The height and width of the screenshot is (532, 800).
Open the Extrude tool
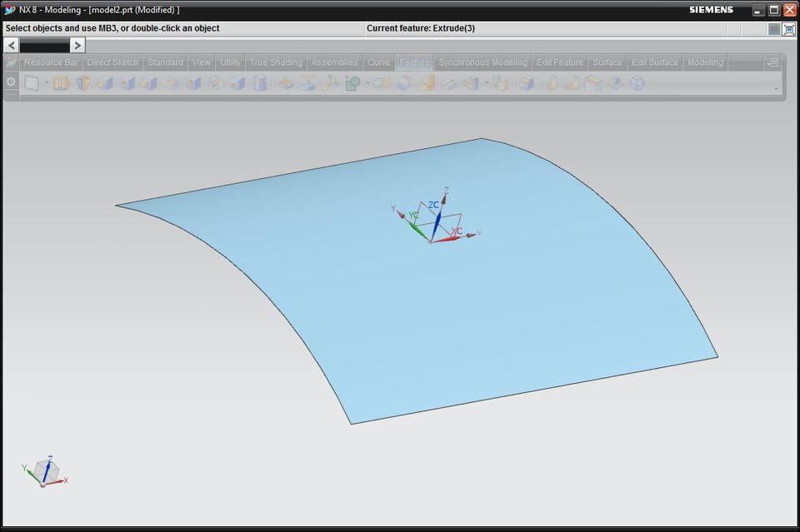point(60,83)
